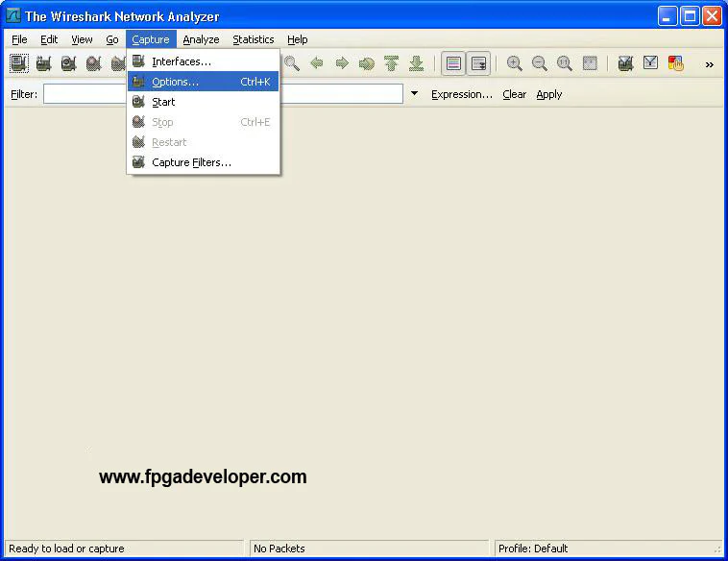Image resolution: width=728 pixels, height=561 pixels.
Task: Toggle packet list colorizing in the toolbar
Action: [453, 64]
